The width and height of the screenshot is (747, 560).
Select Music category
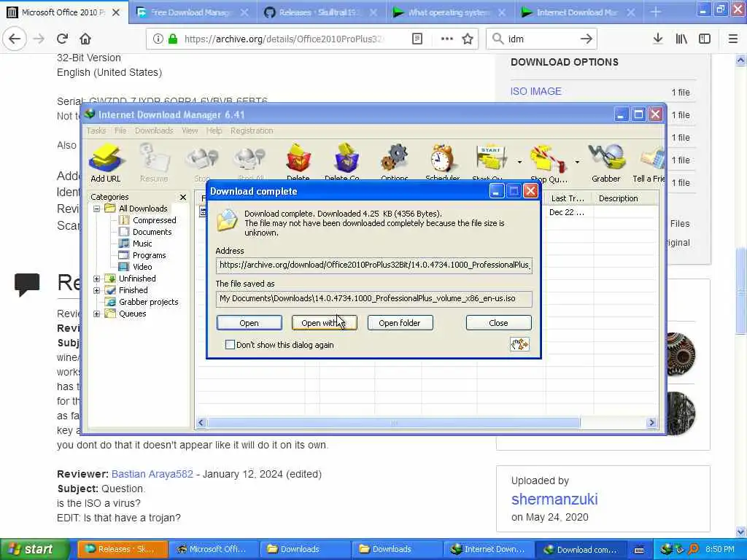(x=142, y=244)
